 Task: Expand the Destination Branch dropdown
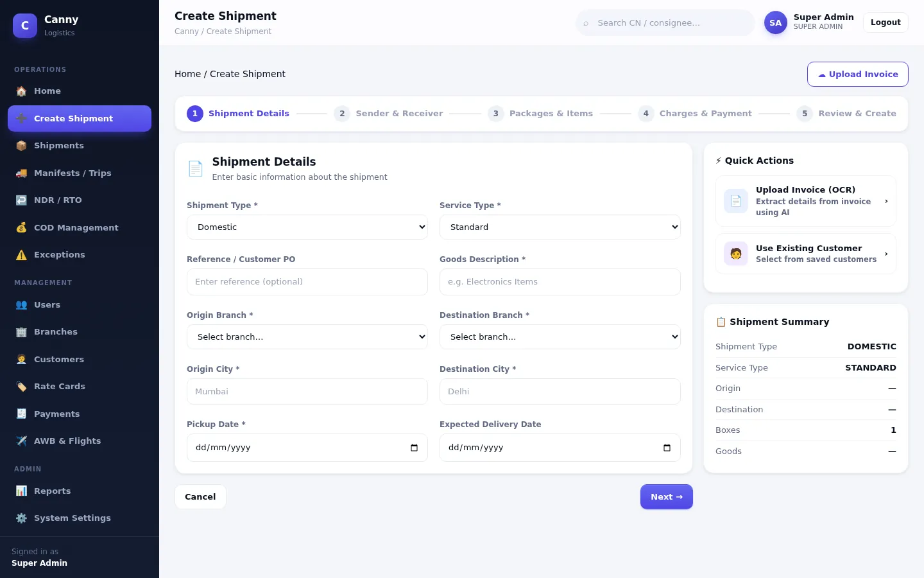point(560,337)
